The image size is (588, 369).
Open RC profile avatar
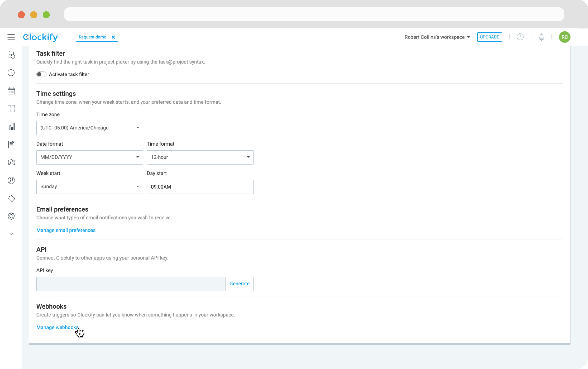(x=564, y=37)
